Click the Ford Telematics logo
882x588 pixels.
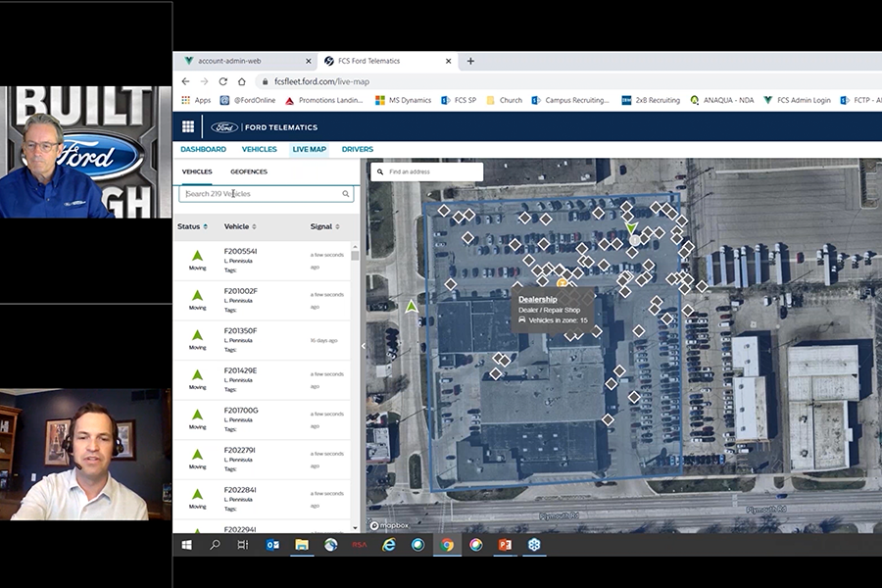pyautogui.click(x=264, y=127)
